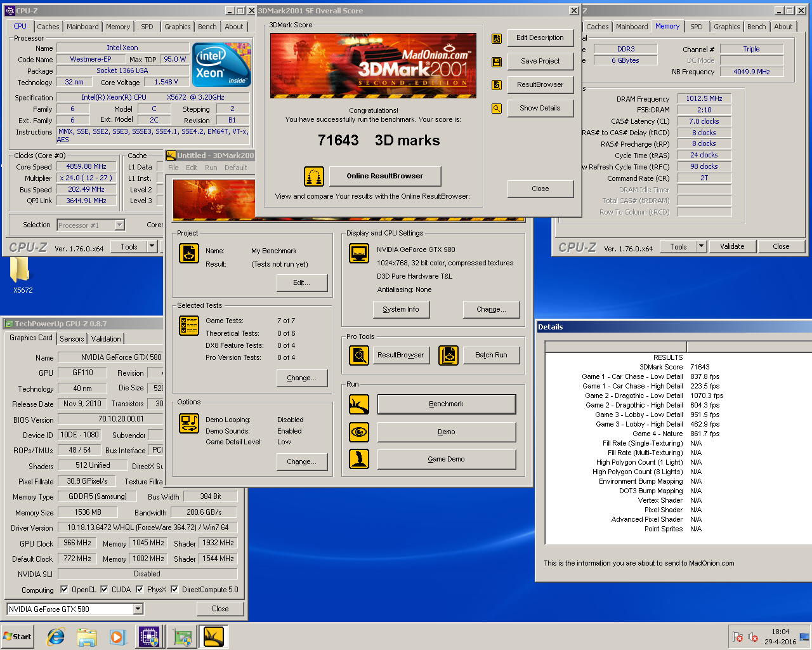
Task: Open Run menu in 3DMark window
Action: [x=211, y=168]
